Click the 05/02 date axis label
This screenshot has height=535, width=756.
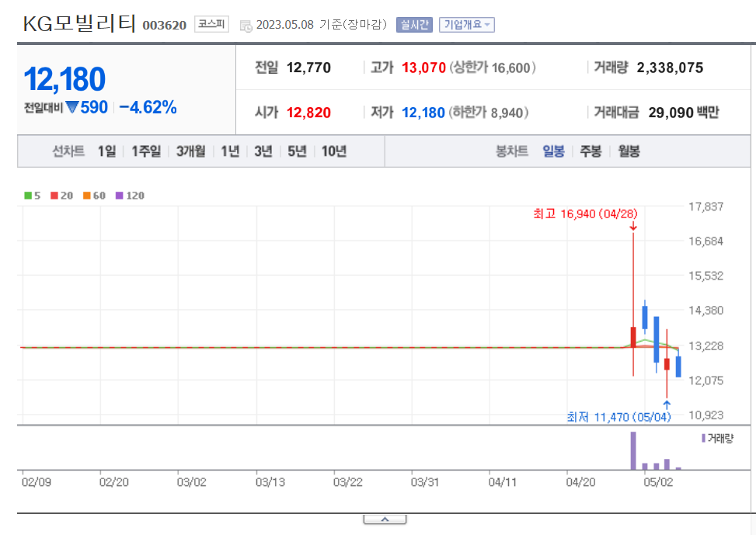click(658, 482)
